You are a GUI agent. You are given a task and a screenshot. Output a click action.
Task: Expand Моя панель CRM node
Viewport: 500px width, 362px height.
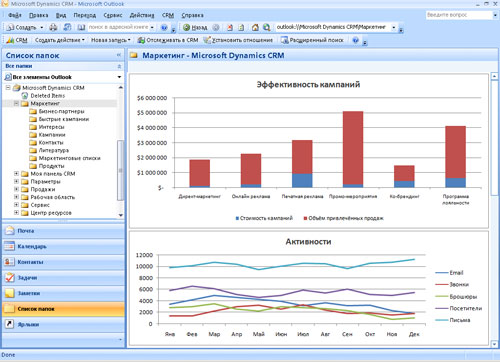16,174
